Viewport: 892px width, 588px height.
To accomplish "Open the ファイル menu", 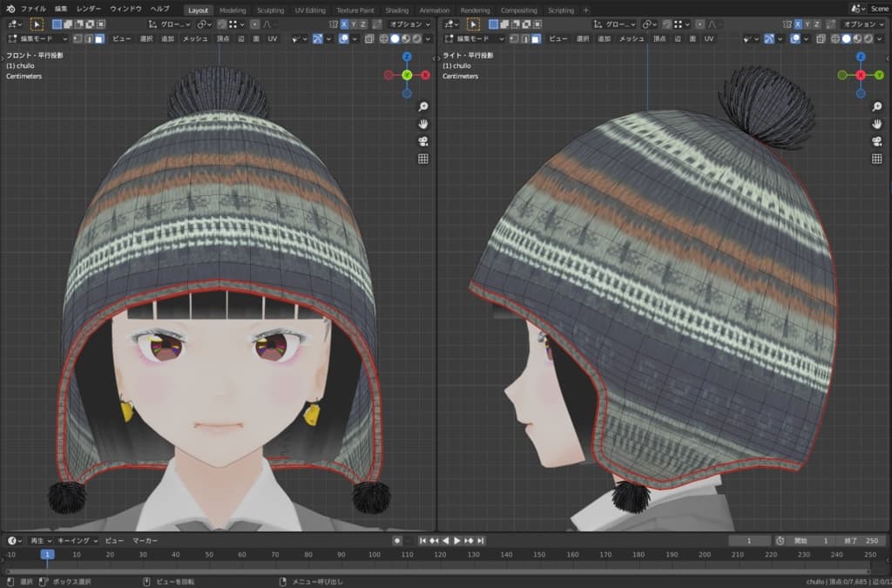I will 33,9.
